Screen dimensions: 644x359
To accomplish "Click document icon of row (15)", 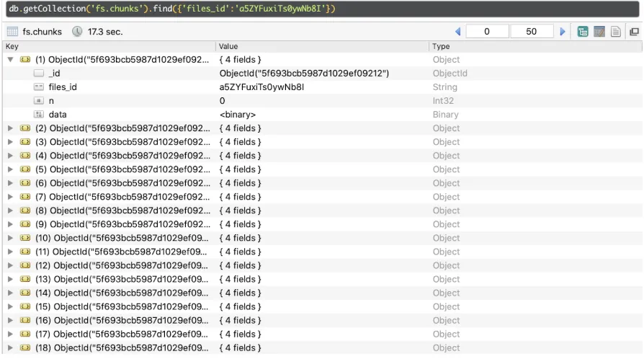I will click(25, 306).
